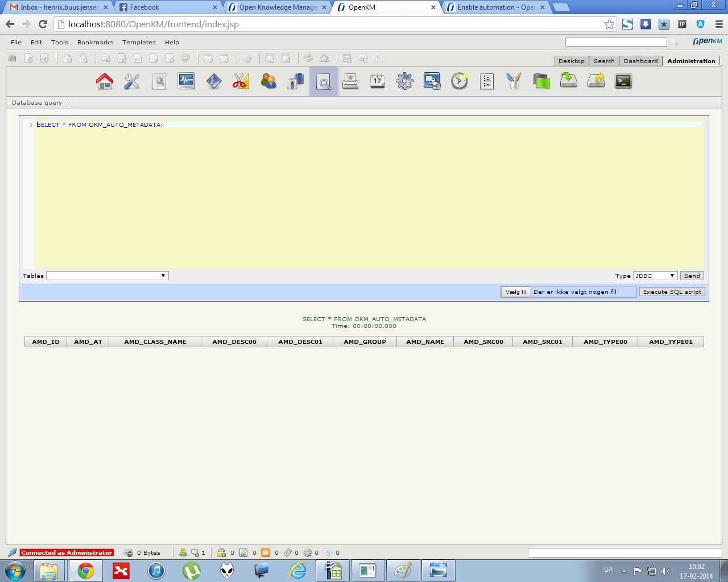Open the JDBC Type dropdown
This screenshot has height=582, width=728.
(655, 275)
